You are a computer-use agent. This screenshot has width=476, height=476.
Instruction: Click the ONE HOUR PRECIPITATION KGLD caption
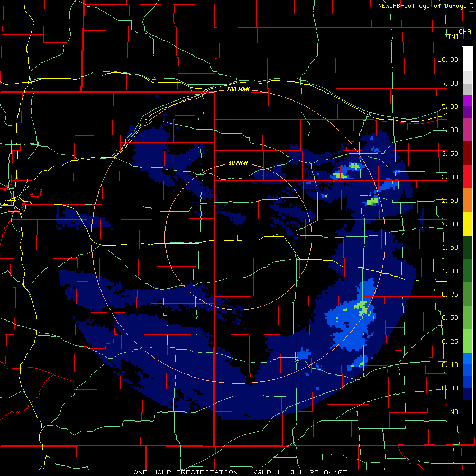241,472
